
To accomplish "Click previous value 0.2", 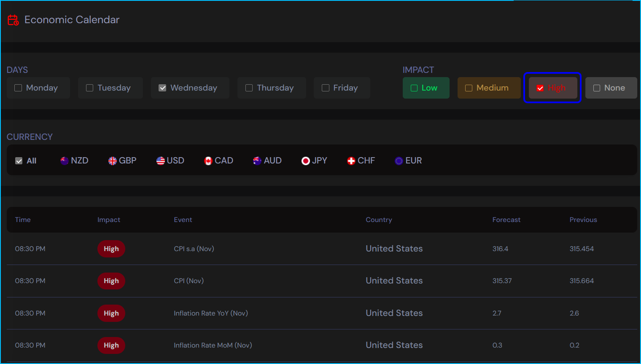I will click(574, 345).
